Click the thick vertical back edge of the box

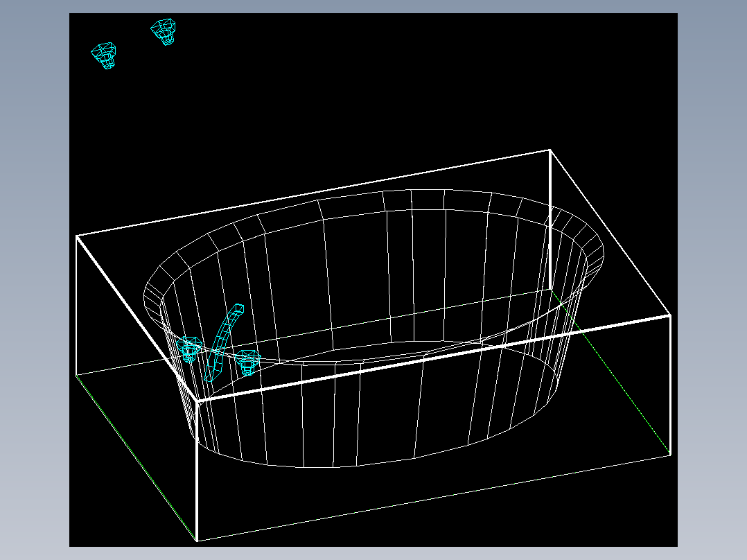click(x=550, y=220)
